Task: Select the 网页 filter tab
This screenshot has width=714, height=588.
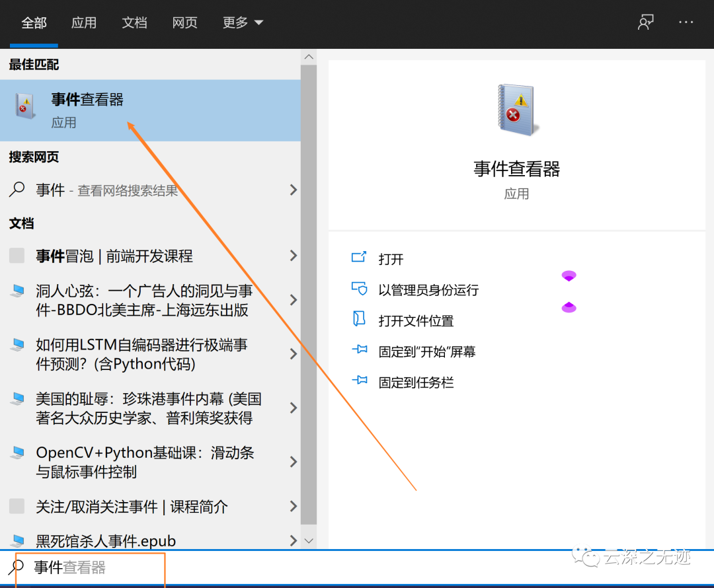Action: pos(184,22)
